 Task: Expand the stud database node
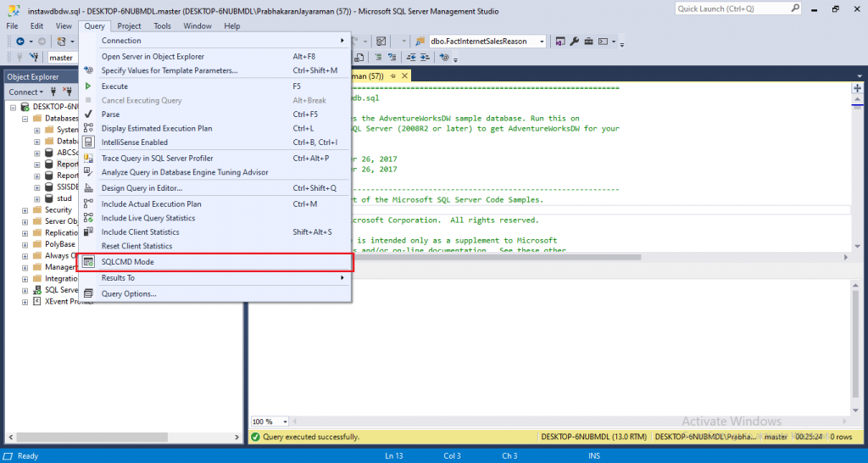(x=37, y=198)
